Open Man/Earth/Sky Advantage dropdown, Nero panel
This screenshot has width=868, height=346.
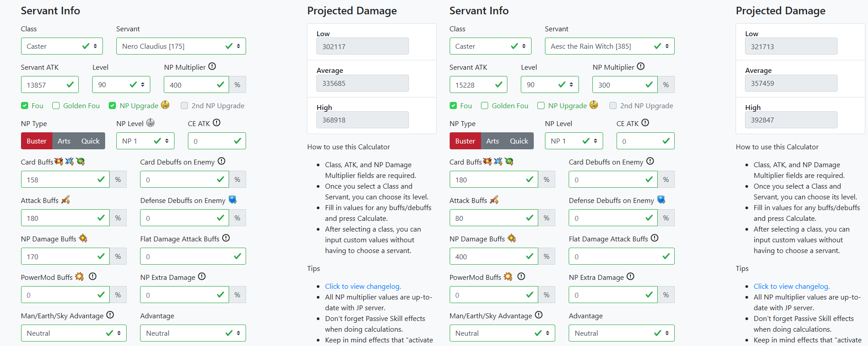[x=74, y=333]
